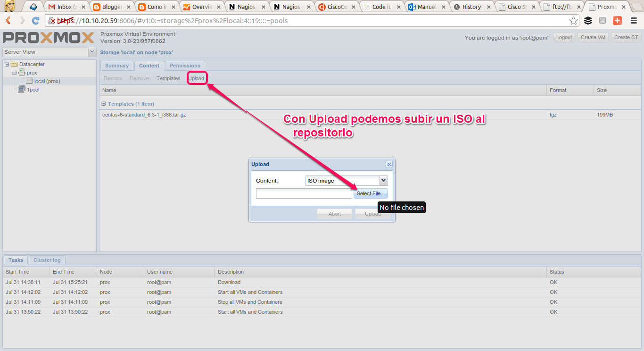Viewport: 644px width, 351px height.
Task: Click the Select File button in the dialog
Action: (371, 193)
